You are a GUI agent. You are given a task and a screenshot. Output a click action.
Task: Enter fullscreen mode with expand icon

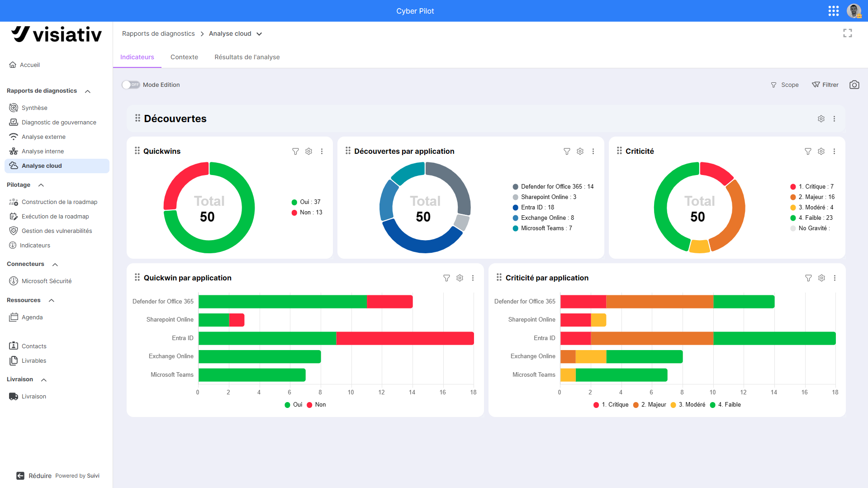click(848, 33)
